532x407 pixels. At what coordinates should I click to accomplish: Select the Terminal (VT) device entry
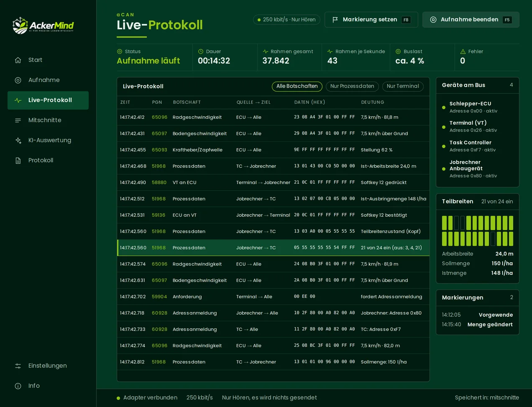point(477,126)
